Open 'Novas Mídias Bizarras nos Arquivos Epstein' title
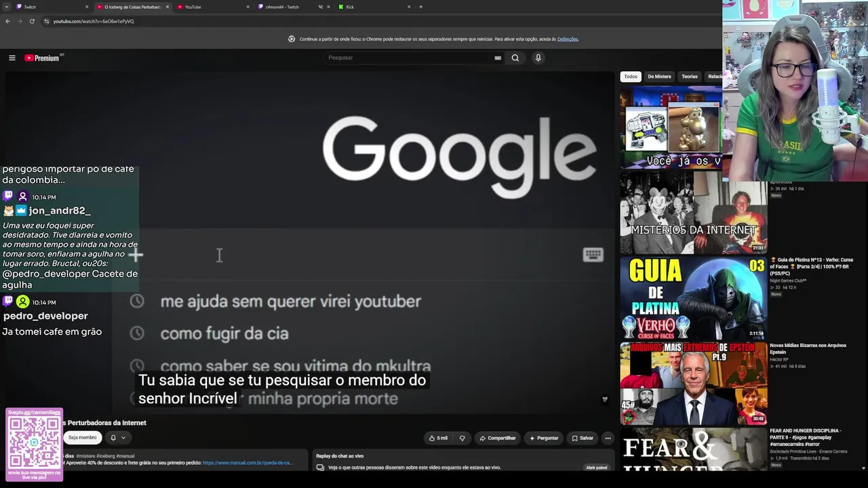The height and width of the screenshot is (488, 868). pos(808,348)
